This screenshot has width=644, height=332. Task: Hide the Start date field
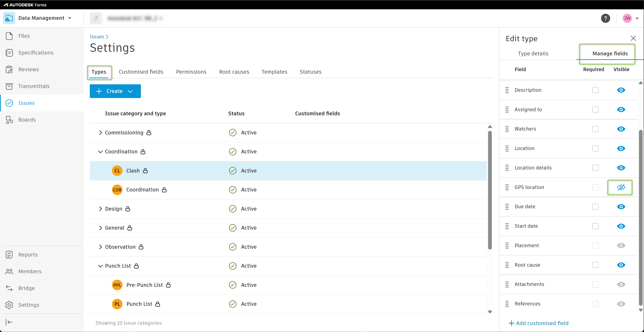coord(621,226)
